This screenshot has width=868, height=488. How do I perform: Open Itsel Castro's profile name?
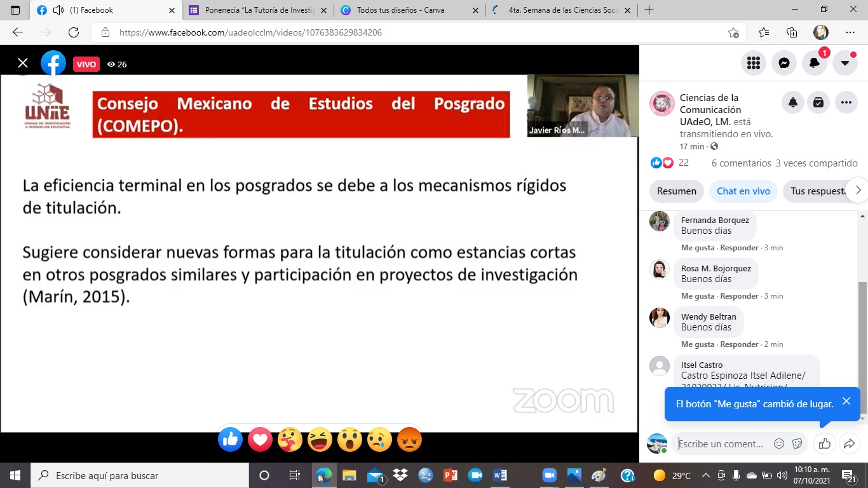[x=702, y=365]
